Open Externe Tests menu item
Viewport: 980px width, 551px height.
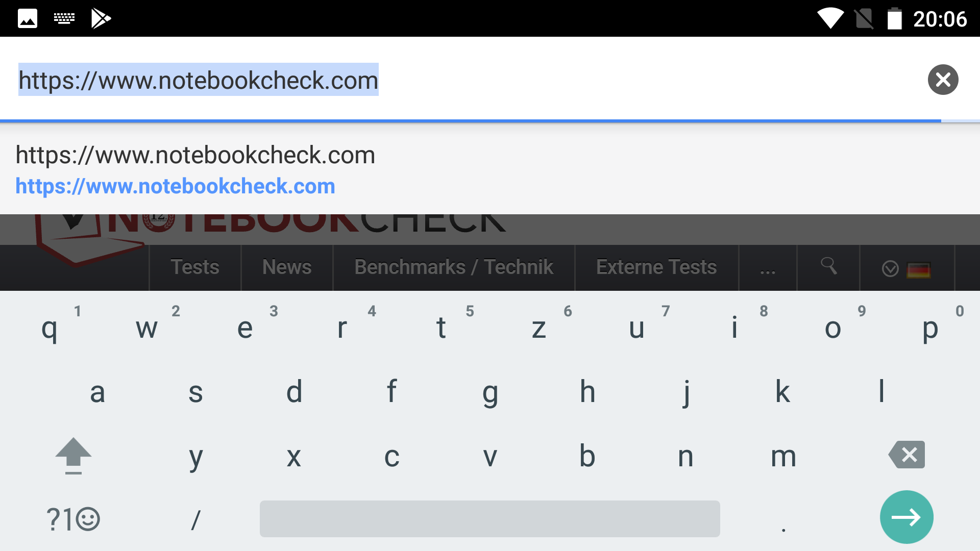[656, 267]
